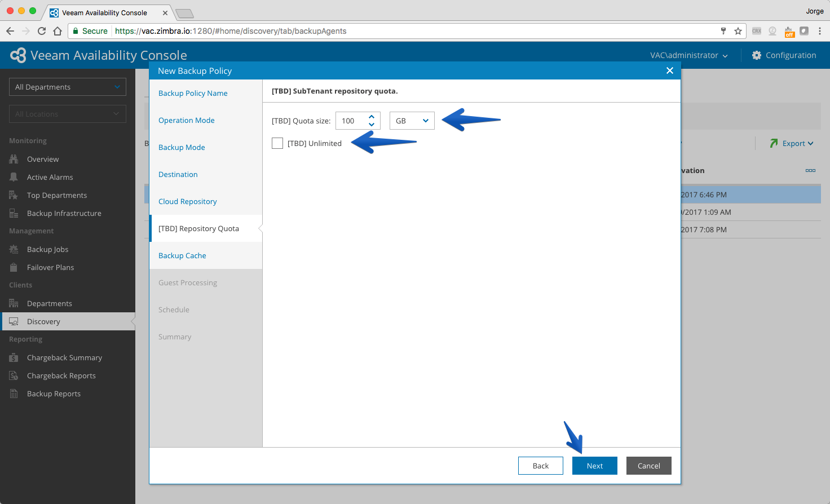This screenshot has height=504, width=830.
Task: Go to Backup Mode step
Action: pos(182,147)
